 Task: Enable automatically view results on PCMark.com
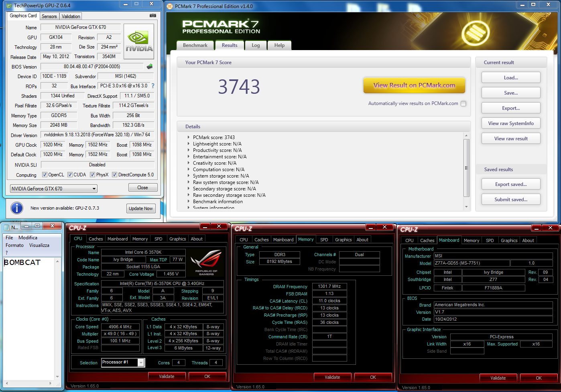[463, 103]
